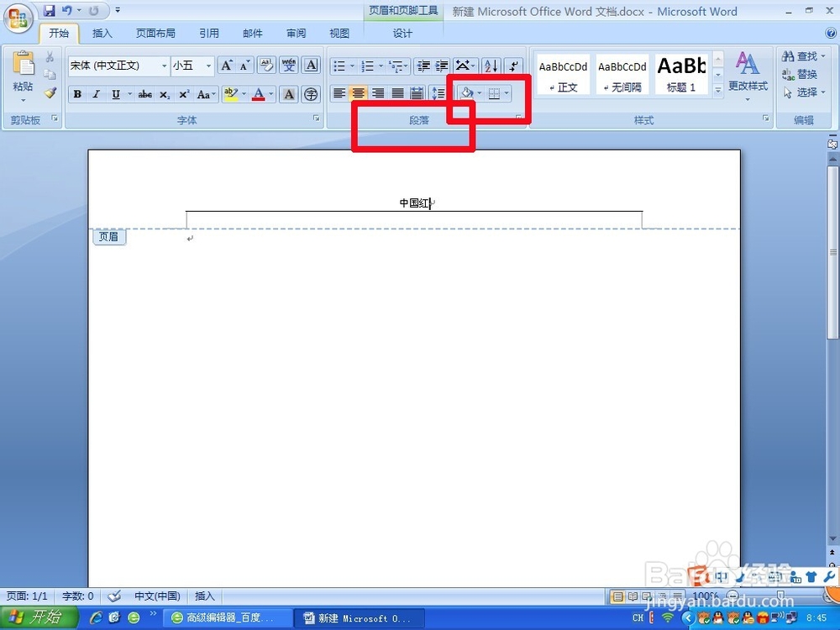Click the Word help question mark icon

831,34
